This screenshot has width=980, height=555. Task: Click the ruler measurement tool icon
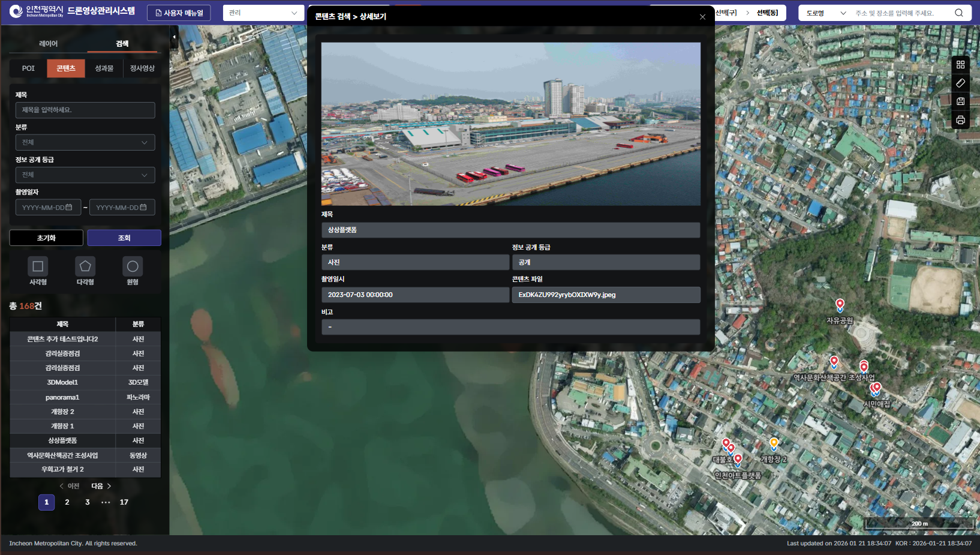pos(960,83)
